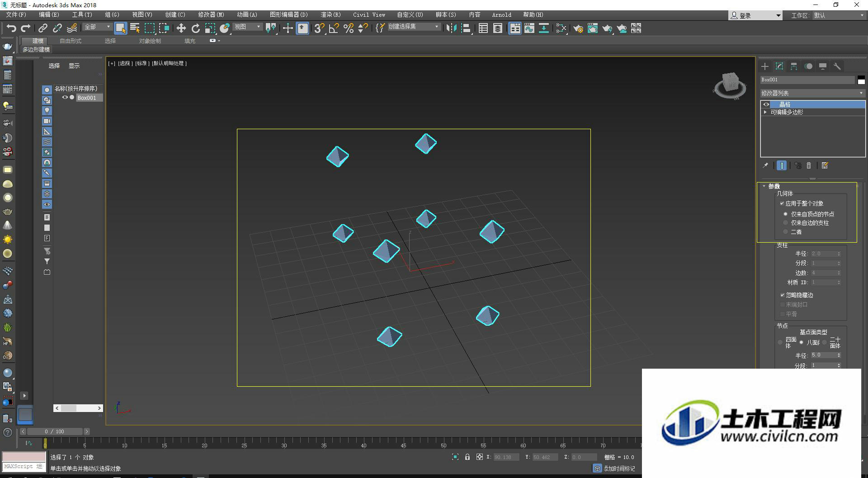This screenshot has height=478, width=868.
Task: Toggle the Percent Snap icon
Action: click(349, 28)
